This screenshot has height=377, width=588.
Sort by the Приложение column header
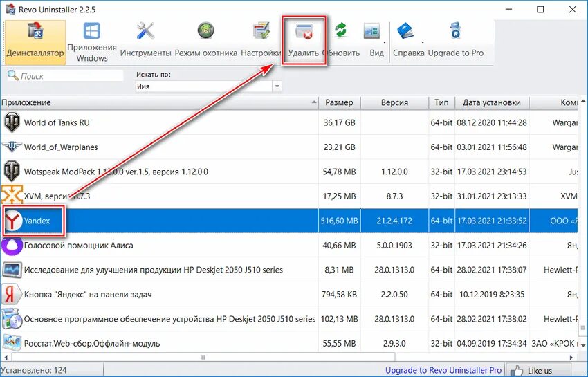pos(159,102)
